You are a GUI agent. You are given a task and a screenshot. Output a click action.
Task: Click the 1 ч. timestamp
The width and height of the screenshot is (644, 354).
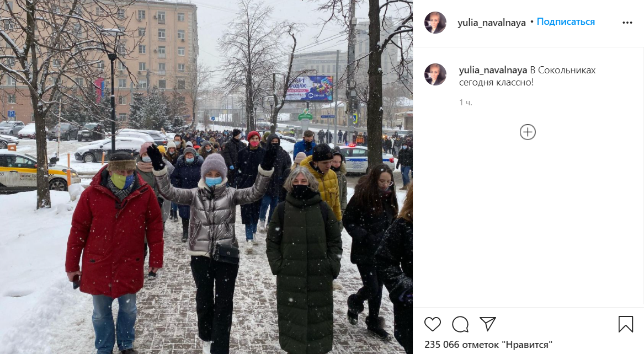click(x=466, y=103)
